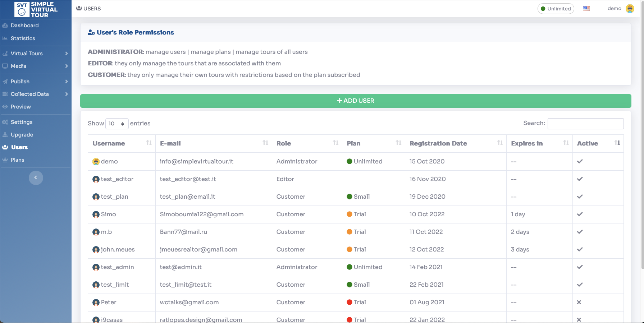Viewport: 644px width, 323px height.
Task: Expand the Virtual Tours submenu
Action: [x=67, y=54]
